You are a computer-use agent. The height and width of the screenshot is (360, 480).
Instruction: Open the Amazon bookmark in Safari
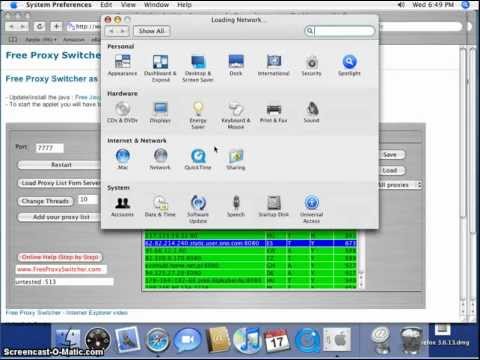pyautogui.click(x=74, y=40)
